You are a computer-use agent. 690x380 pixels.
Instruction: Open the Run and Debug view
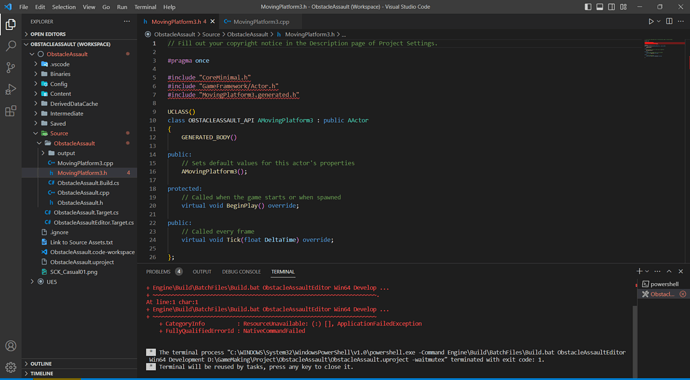(x=11, y=89)
